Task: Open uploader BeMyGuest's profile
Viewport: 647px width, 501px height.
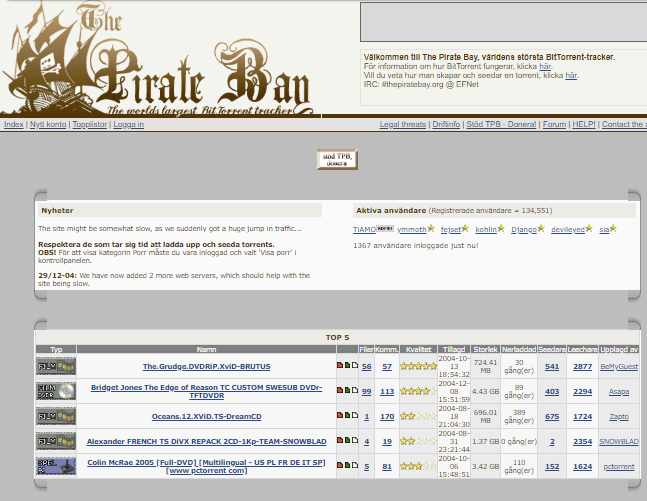Action: point(619,366)
